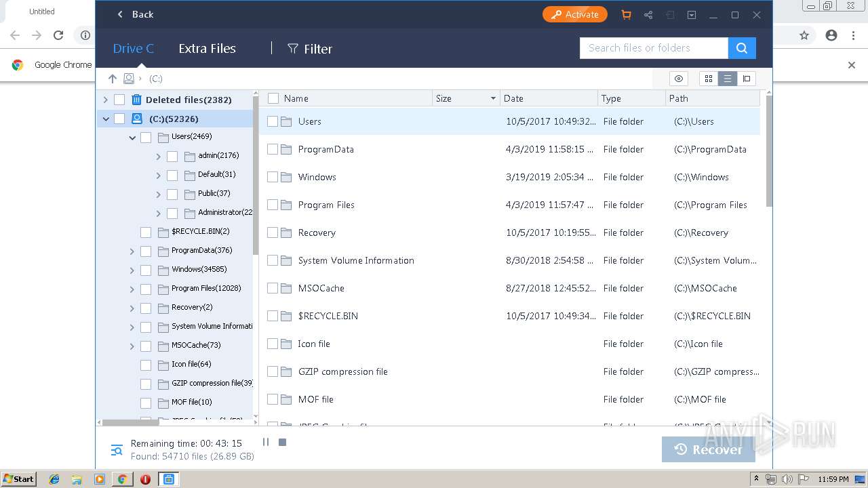Image resolution: width=868 pixels, height=488 pixels.
Task: Click the Deleted files trash icon
Action: coord(136,100)
